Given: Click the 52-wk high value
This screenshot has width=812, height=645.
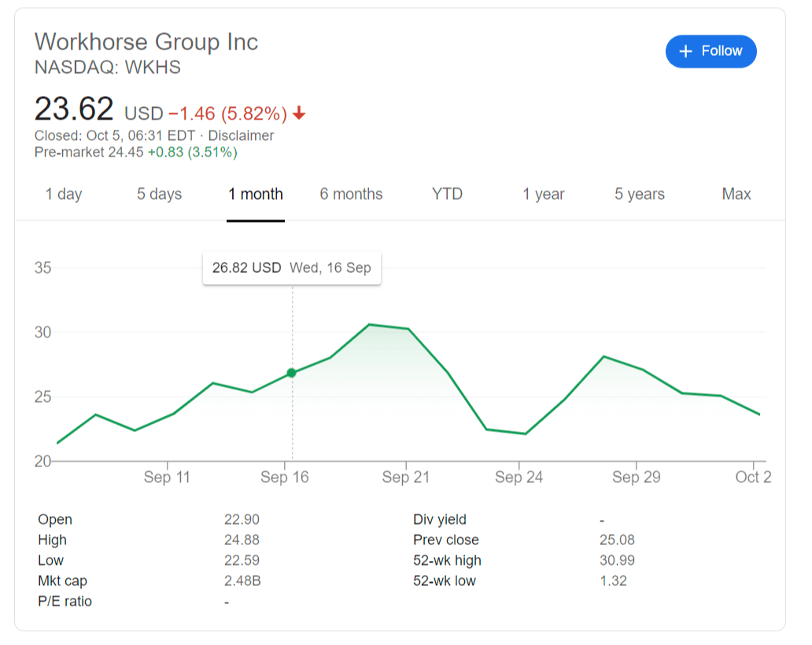Looking at the screenshot, I should click(x=617, y=561).
